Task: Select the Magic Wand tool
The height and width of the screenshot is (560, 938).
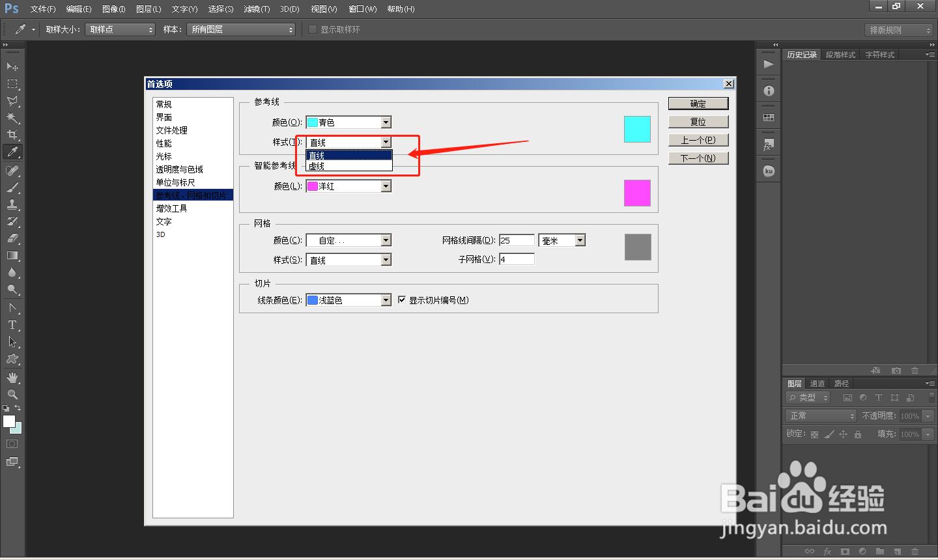Action: (12, 118)
